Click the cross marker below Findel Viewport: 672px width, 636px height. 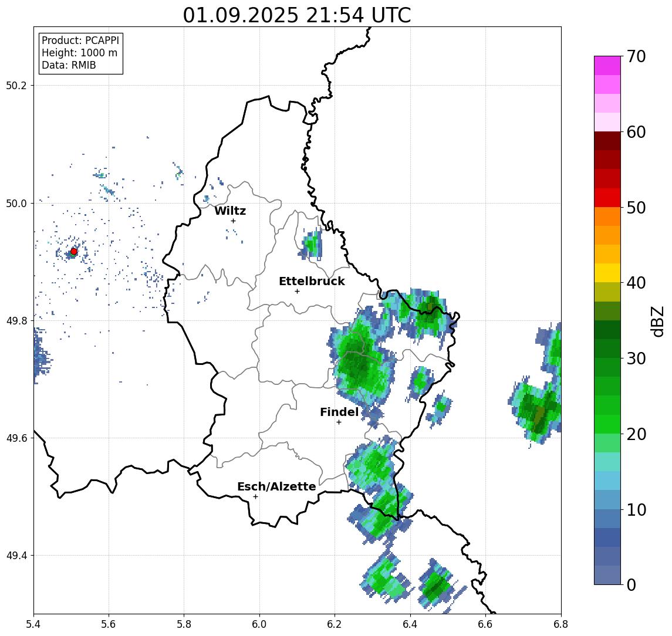pyautogui.click(x=339, y=422)
